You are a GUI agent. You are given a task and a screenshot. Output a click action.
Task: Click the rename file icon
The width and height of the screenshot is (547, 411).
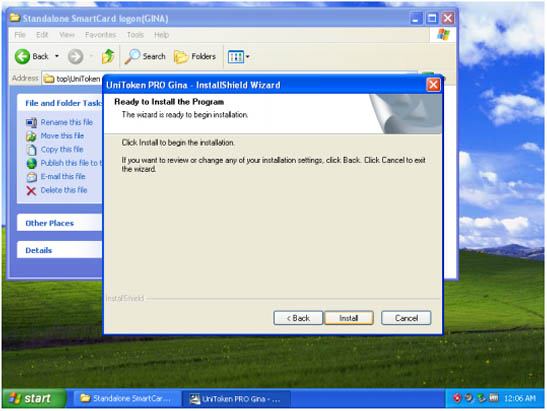tap(31, 122)
